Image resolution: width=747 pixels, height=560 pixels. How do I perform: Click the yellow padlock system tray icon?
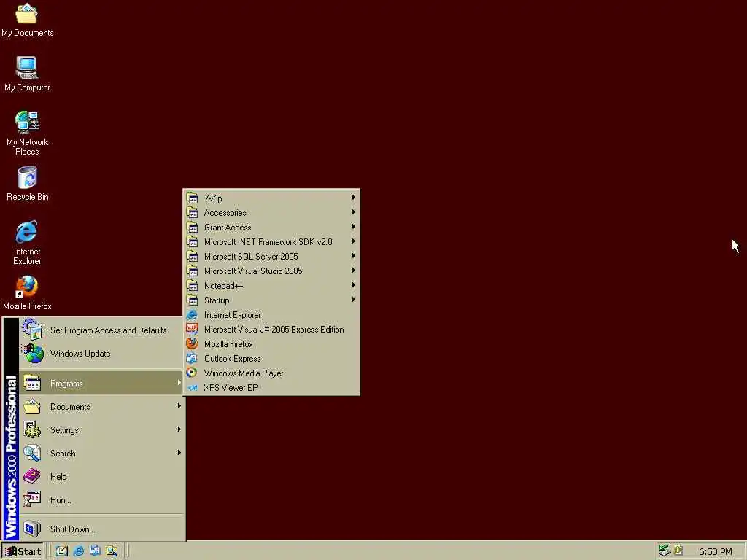[x=678, y=550]
